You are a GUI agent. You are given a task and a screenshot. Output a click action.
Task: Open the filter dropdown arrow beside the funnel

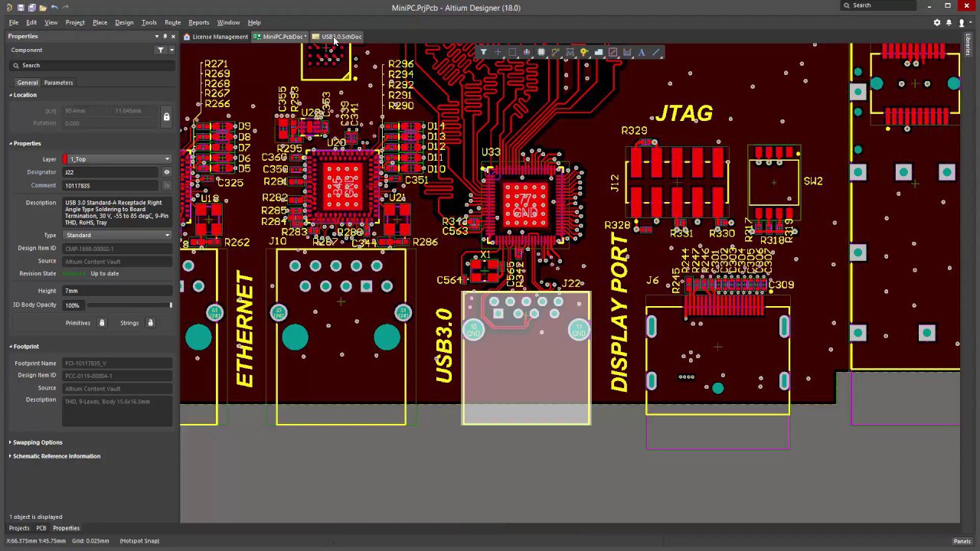click(x=171, y=50)
